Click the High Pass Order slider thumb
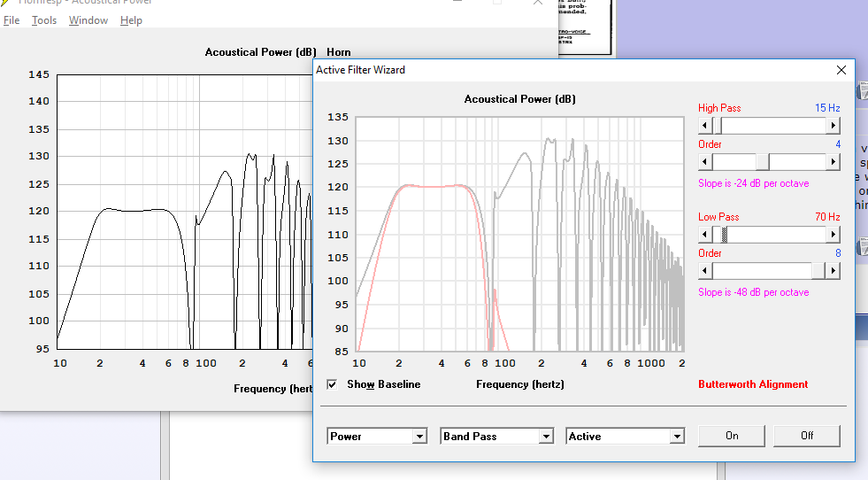The width and height of the screenshot is (868, 480). coord(763,162)
